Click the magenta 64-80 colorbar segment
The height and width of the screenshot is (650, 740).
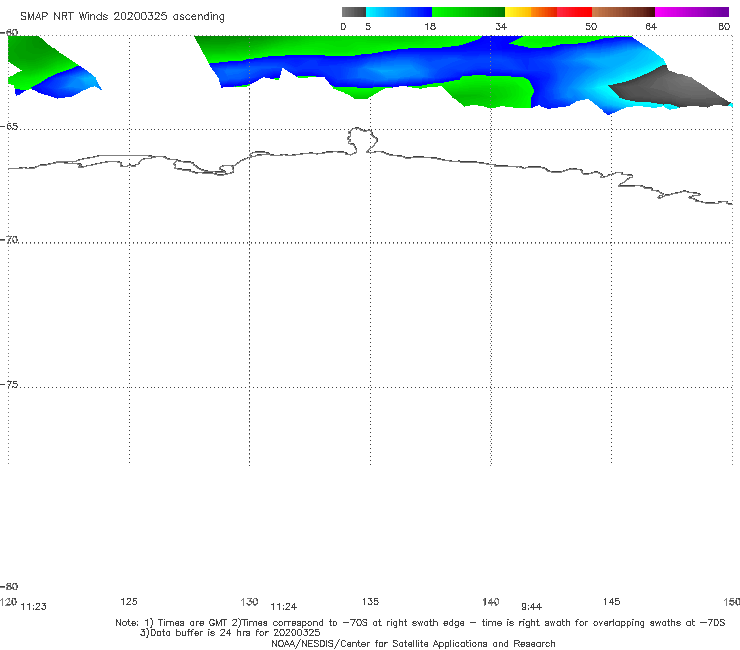coord(692,12)
